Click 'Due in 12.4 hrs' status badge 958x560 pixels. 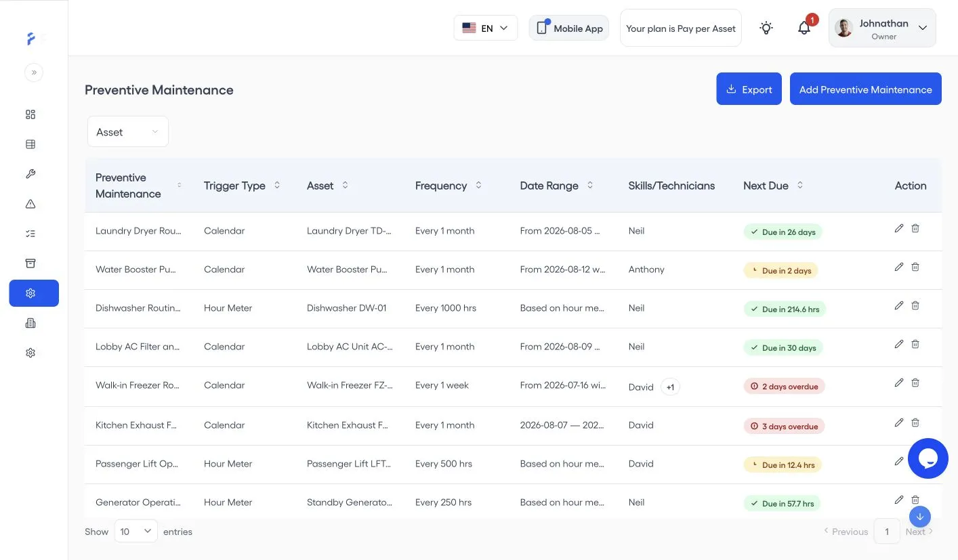tap(783, 465)
